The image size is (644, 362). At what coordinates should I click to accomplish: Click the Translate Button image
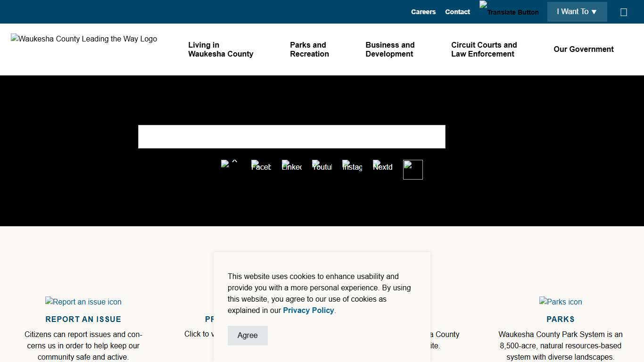509,9
